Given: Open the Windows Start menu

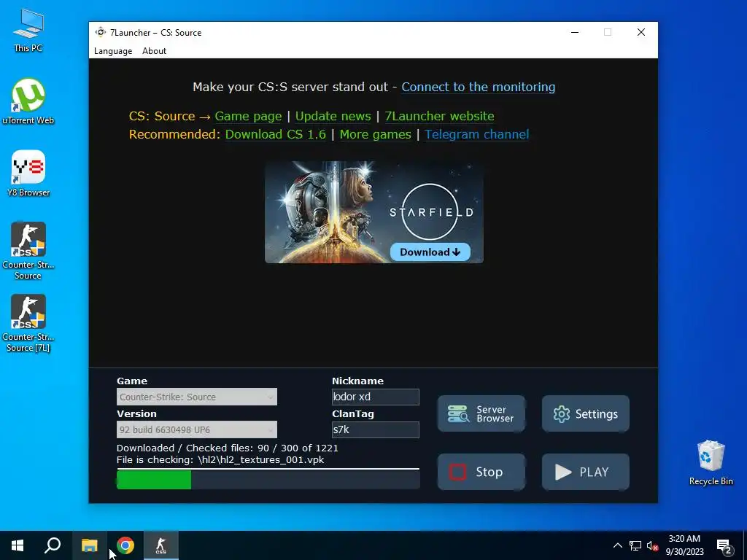Looking at the screenshot, I should click(x=18, y=545).
